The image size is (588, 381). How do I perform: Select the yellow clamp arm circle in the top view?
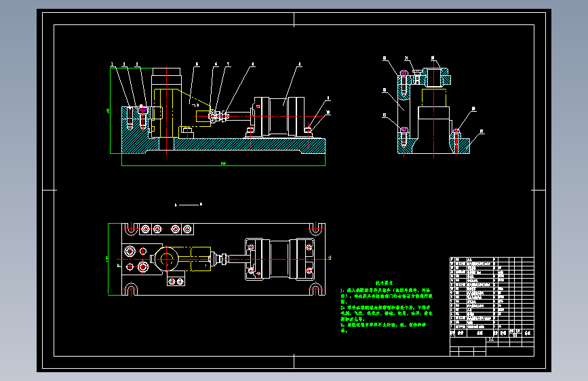[x=166, y=259]
